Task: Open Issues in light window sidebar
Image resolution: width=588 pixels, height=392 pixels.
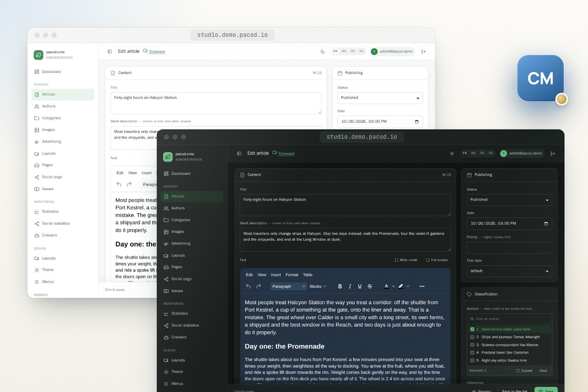Action: click(x=63, y=189)
